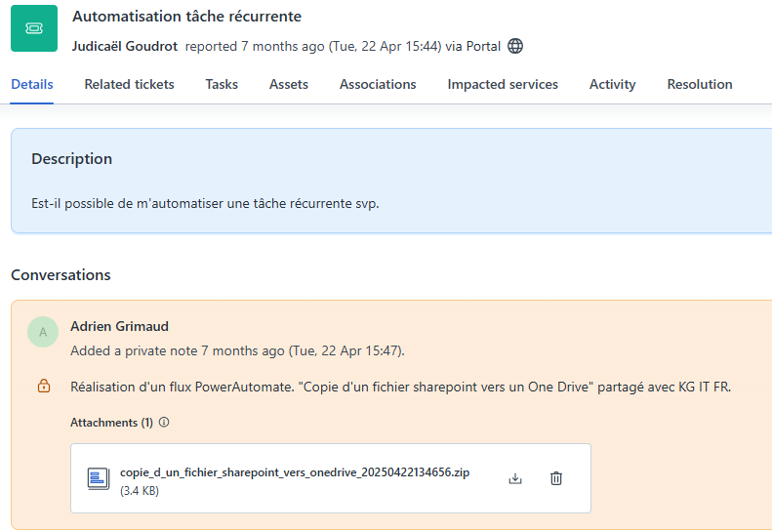This screenshot has width=772, height=532.
Task: Open the Tasks tab
Action: 222,85
